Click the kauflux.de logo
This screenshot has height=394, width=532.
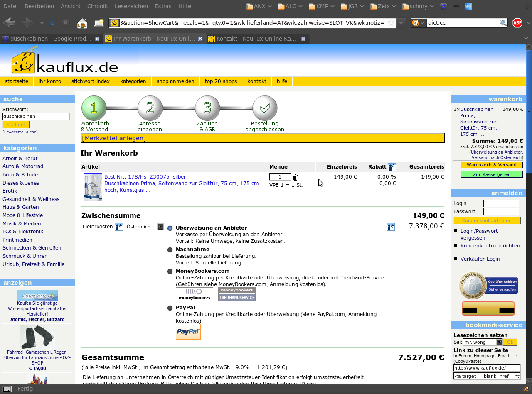click(x=65, y=61)
